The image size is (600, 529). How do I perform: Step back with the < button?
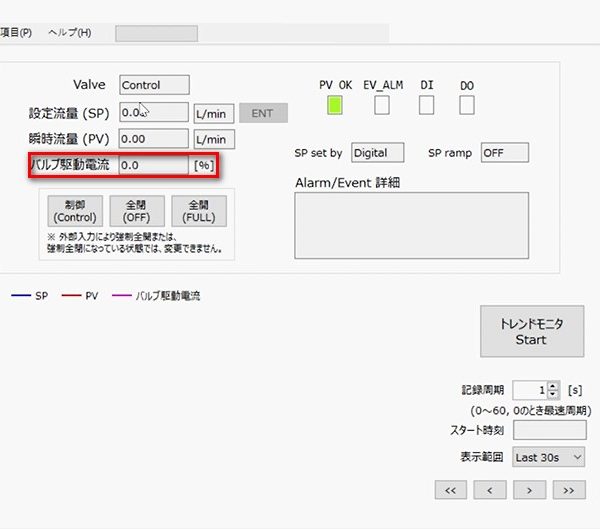click(489, 489)
